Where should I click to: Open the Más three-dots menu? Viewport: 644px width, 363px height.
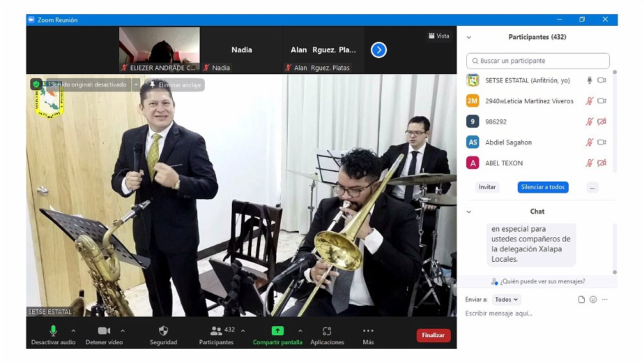(368, 331)
